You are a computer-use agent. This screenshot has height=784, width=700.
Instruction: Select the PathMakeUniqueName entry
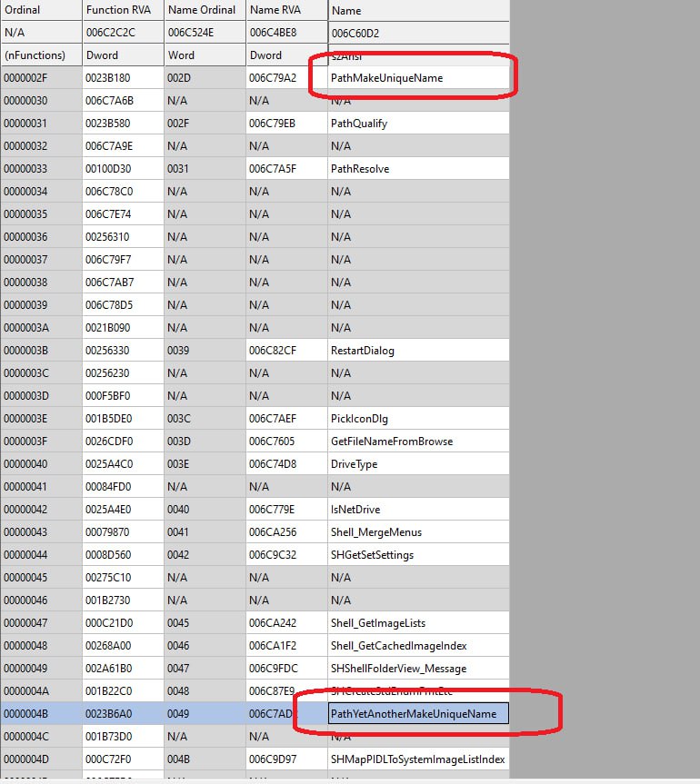pyautogui.click(x=418, y=78)
